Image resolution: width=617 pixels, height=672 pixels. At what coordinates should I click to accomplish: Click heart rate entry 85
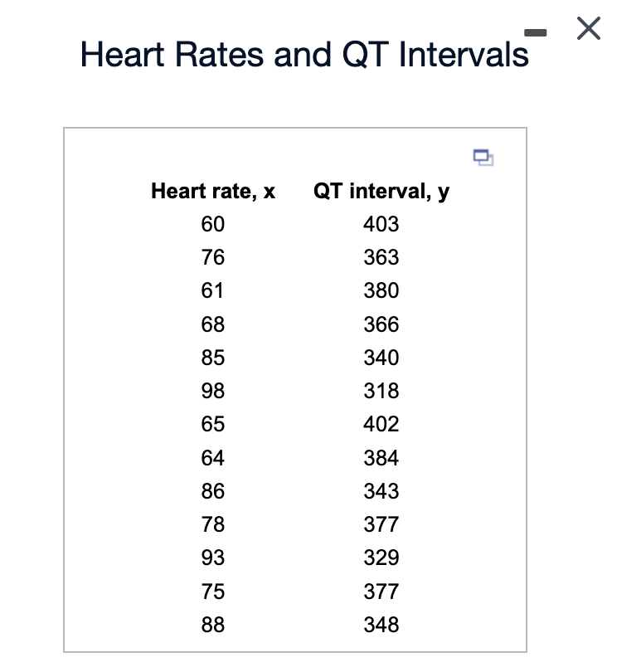[x=212, y=358]
